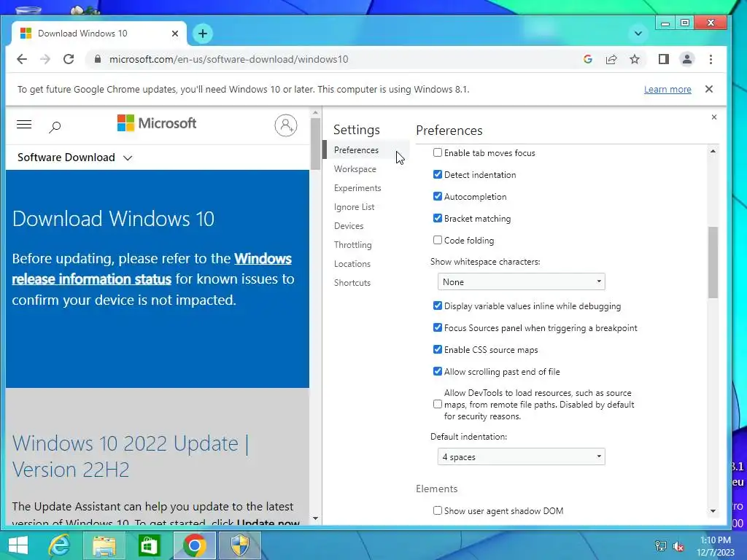Open the Windows Start button
The height and width of the screenshot is (560, 747).
[x=18, y=545]
